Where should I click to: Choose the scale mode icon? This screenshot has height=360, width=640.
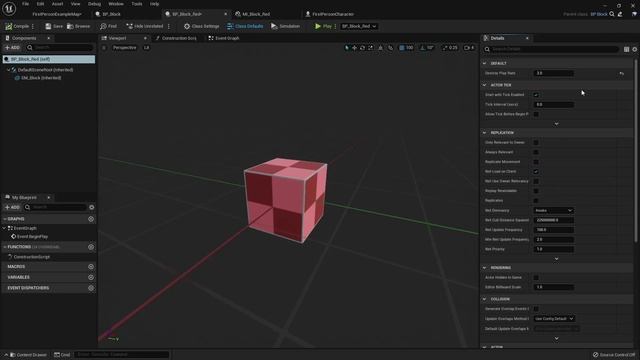coord(371,48)
